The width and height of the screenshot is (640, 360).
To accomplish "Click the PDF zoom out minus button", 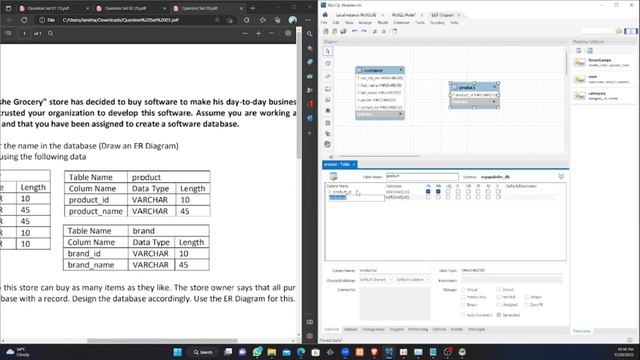I will coord(245,33).
